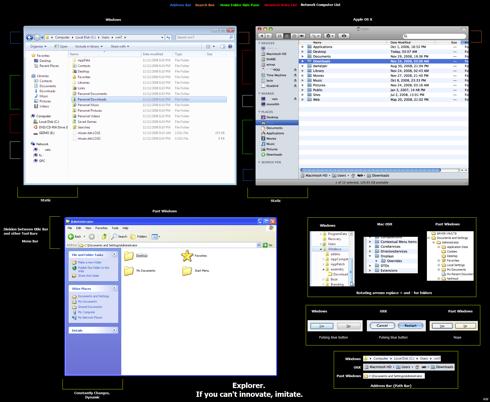Click the Go button beside XP address bar

tap(268, 245)
